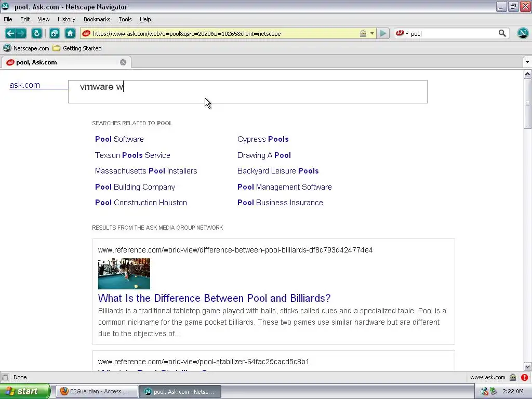Open the View menu

point(44,19)
